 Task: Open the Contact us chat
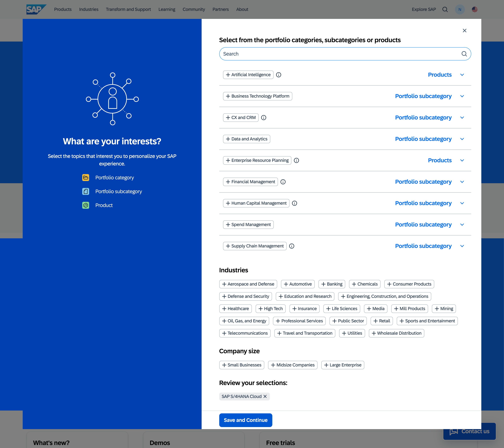pos(469,431)
